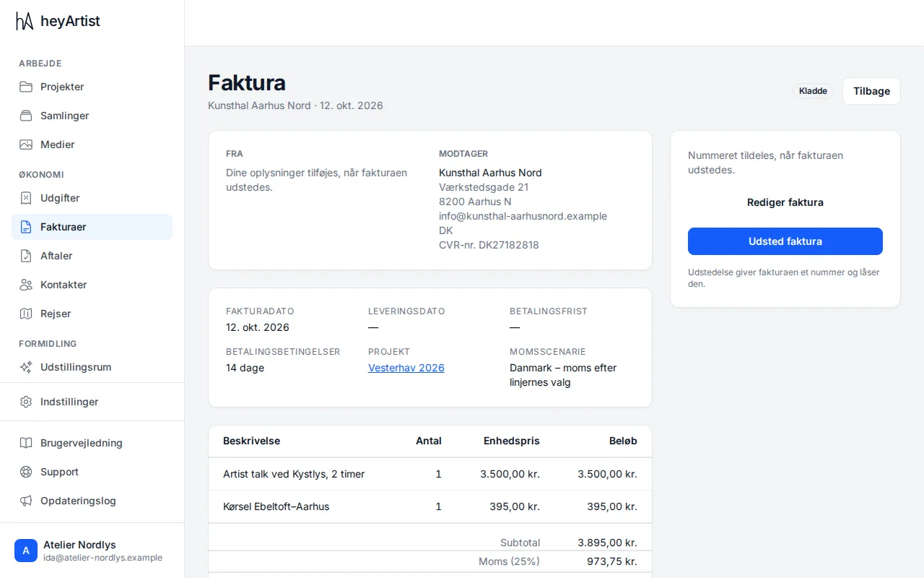Click the Udsted faktura button
This screenshot has height=578, width=924.
click(x=785, y=241)
